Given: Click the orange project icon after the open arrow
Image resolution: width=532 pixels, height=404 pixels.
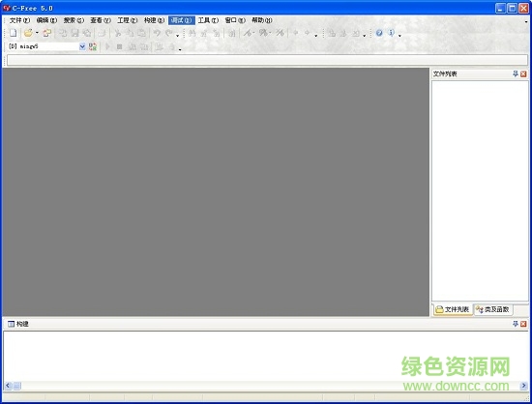Looking at the screenshot, I should [x=46, y=33].
